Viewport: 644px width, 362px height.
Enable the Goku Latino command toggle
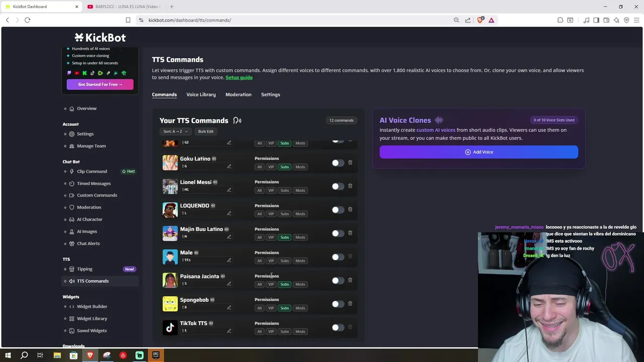[338, 163]
